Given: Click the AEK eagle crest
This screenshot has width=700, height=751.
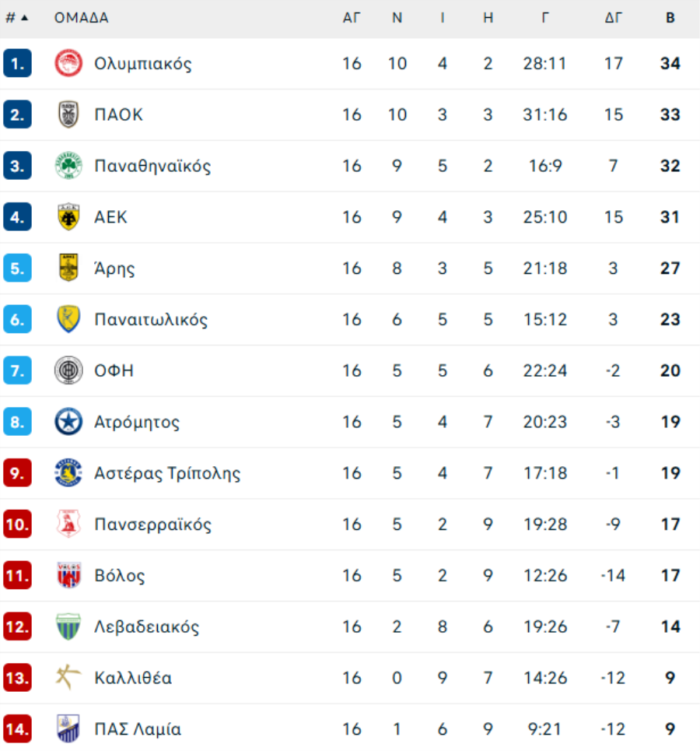Looking at the screenshot, I should pyautogui.click(x=68, y=217).
